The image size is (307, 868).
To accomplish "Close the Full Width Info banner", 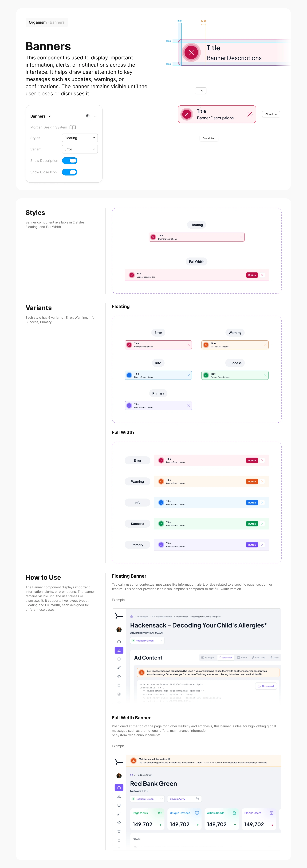I will point(262,502).
